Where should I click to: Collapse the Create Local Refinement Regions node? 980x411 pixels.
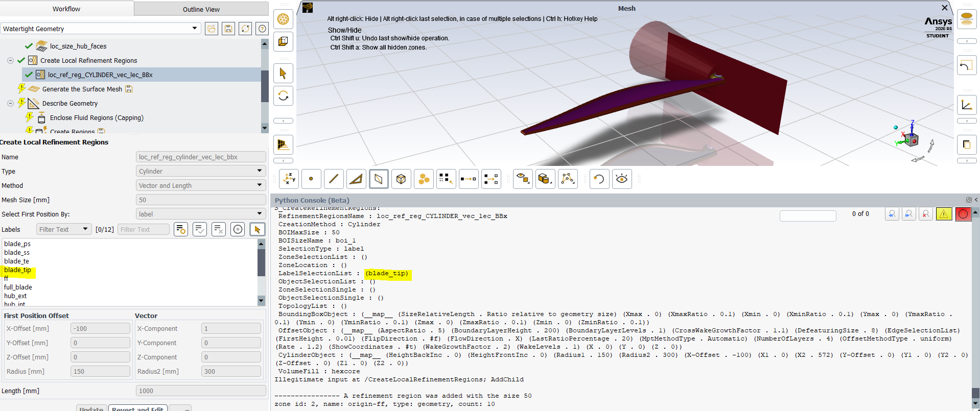10,60
